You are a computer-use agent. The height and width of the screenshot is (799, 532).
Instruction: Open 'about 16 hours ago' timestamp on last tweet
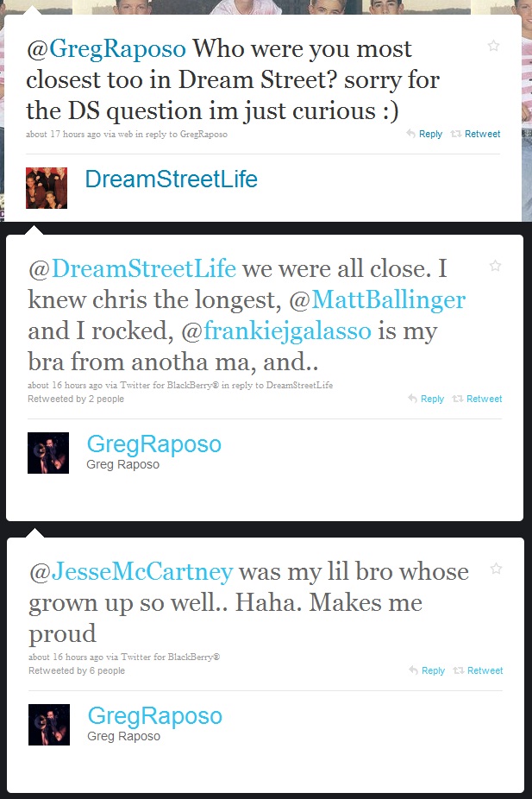pyautogui.click(x=66, y=657)
